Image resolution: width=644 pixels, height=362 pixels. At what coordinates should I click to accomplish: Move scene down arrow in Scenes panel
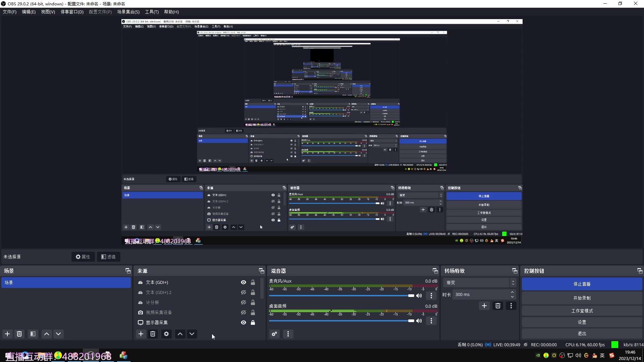coord(58,334)
